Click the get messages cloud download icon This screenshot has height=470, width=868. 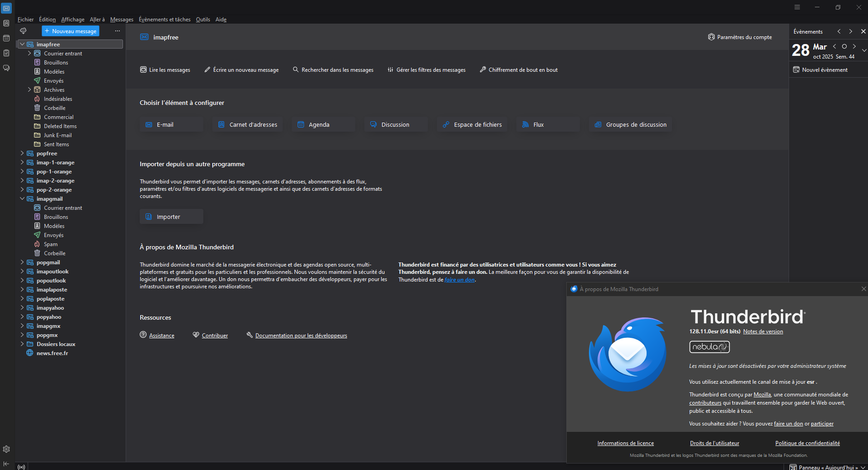(x=23, y=31)
